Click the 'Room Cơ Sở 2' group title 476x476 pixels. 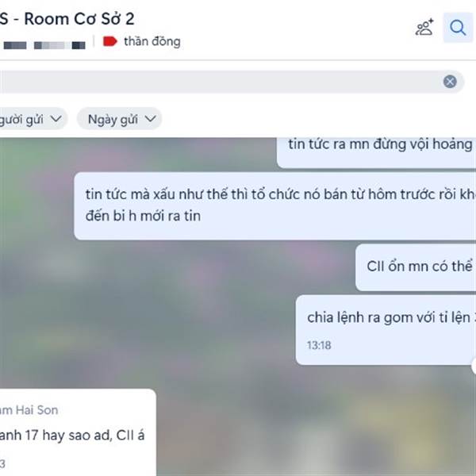coord(79,19)
